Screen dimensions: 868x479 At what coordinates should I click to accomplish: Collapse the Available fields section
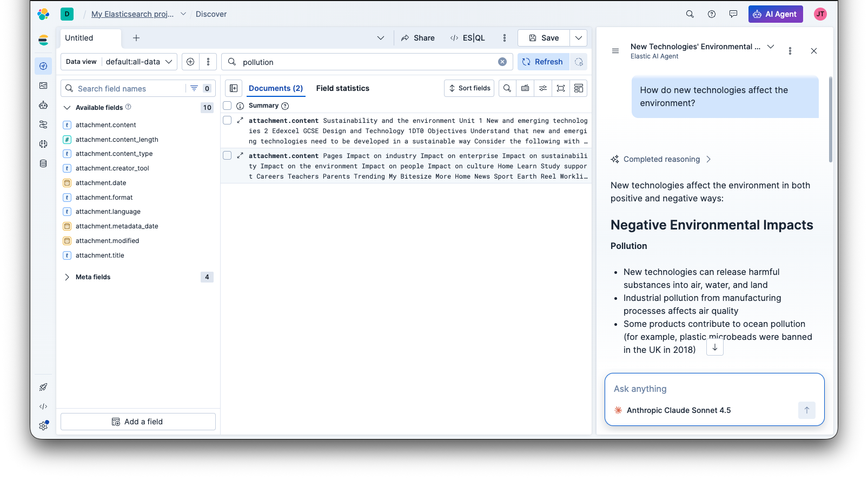click(x=67, y=108)
